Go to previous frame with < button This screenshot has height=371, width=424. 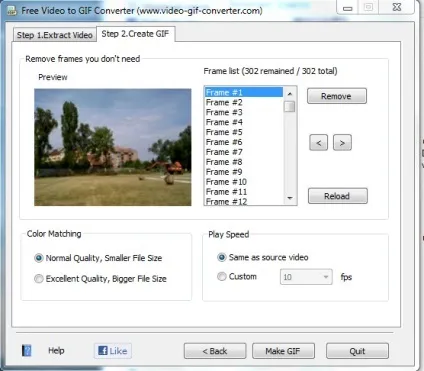(318, 143)
